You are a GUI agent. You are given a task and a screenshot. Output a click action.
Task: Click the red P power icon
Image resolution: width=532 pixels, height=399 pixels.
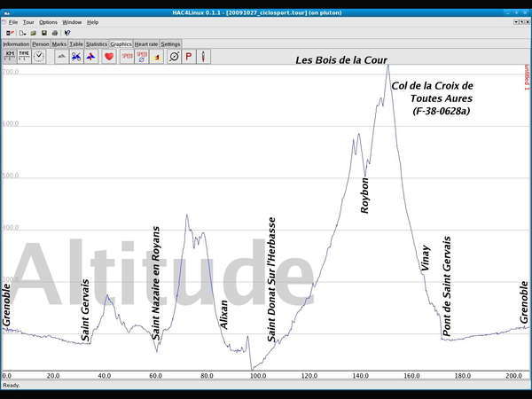(188, 56)
